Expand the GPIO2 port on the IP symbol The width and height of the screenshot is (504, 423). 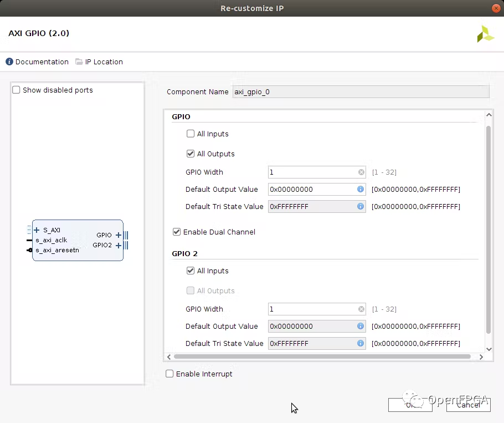[x=118, y=245]
